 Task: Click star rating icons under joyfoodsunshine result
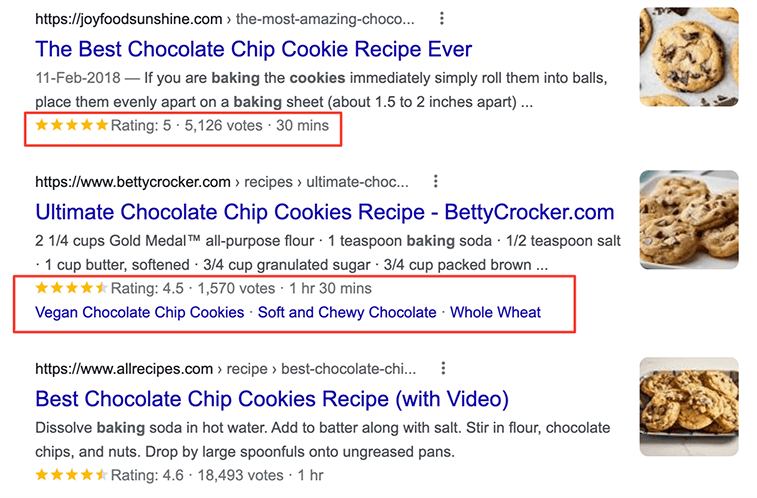(71, 126)
